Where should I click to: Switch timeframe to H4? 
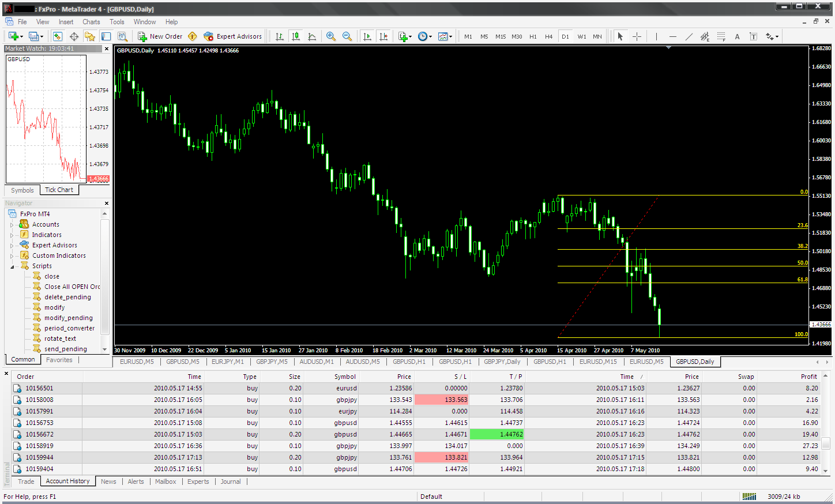pyautogui.click(x=549, y=36)
